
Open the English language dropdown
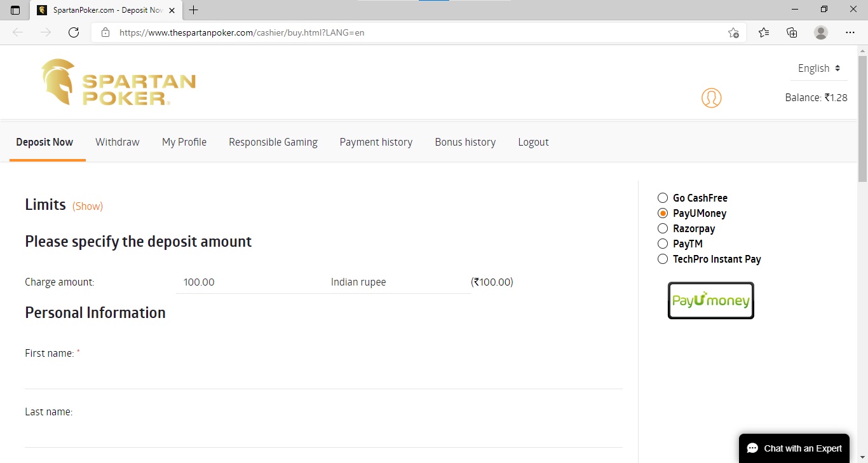pos(819,68)
